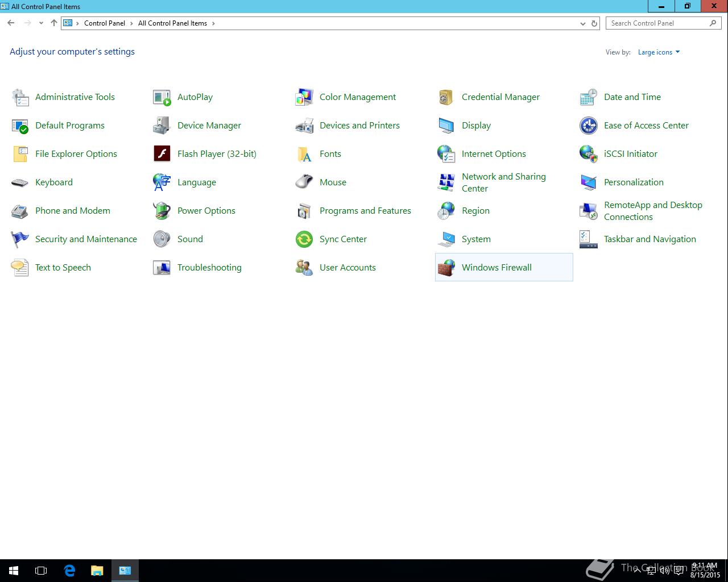Open the File Explorer Options icon

20,154
